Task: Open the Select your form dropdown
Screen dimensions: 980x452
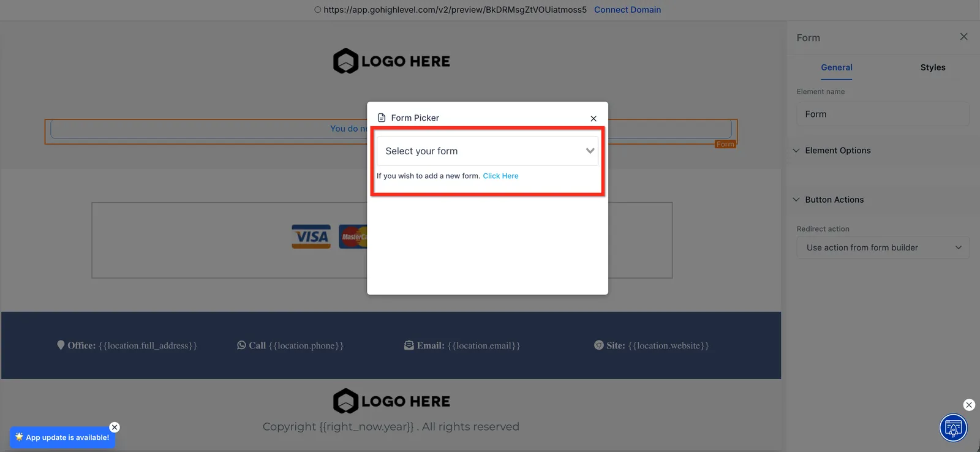Action: click(487, 151)
